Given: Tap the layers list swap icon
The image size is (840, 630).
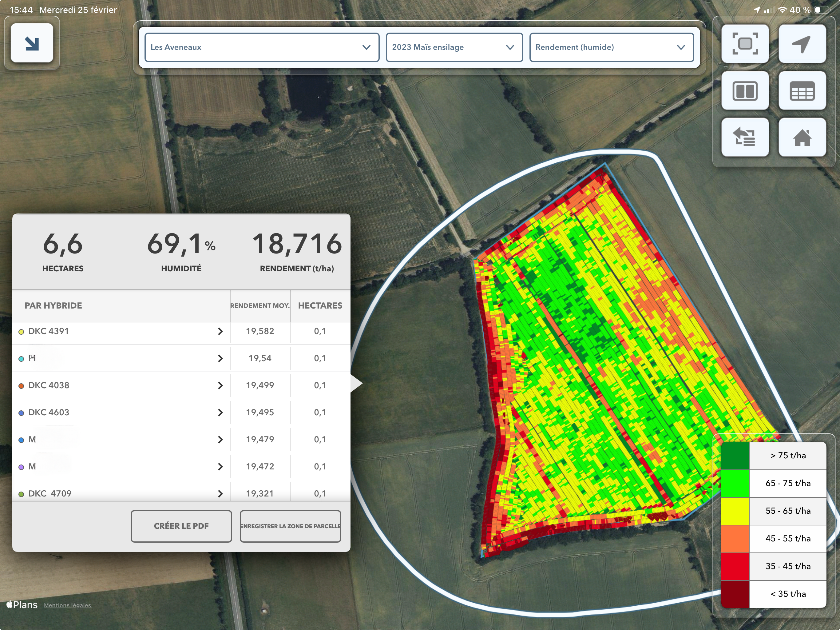Looking at the screenshot, I should tap(745, 137).
